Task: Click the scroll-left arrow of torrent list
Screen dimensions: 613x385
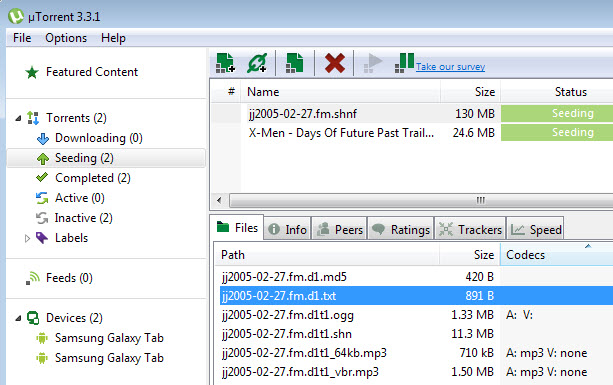Action: tap(219, 201)
